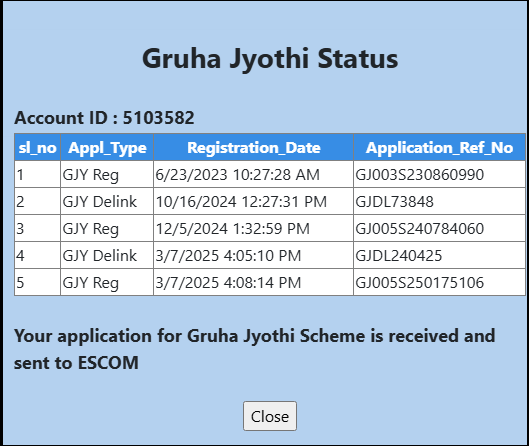
Task: Click the 10/16/2024 12:27:31 PM date cell
Action: click(254, 201)
